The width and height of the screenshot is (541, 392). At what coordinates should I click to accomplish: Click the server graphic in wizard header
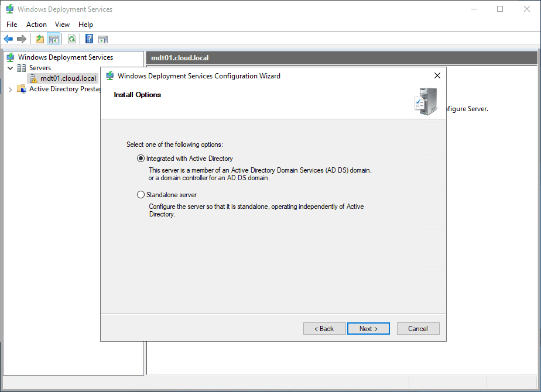(426, 101)
